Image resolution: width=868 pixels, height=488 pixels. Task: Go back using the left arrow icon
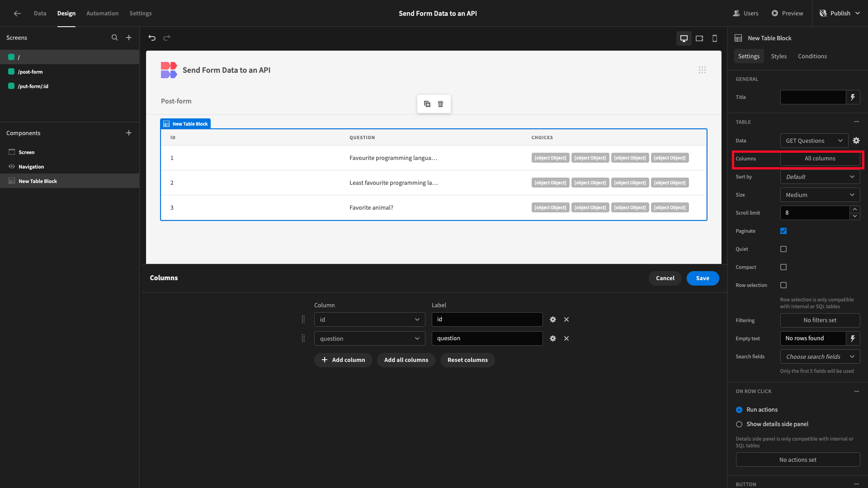(x=17, y=13)
